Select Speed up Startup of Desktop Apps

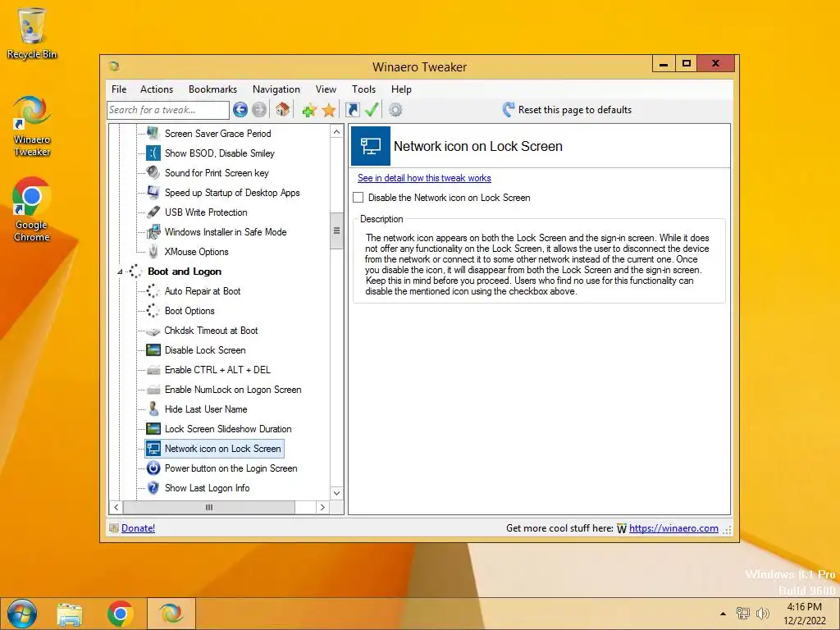coord(232,192)
